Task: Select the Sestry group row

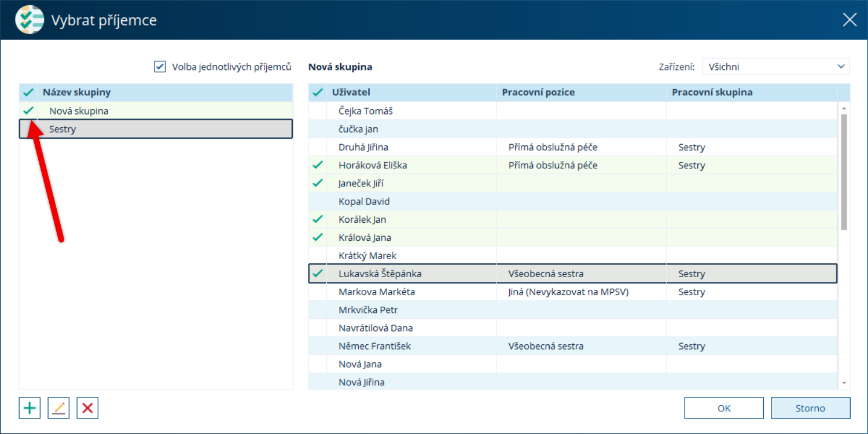Action: (156, 129)
